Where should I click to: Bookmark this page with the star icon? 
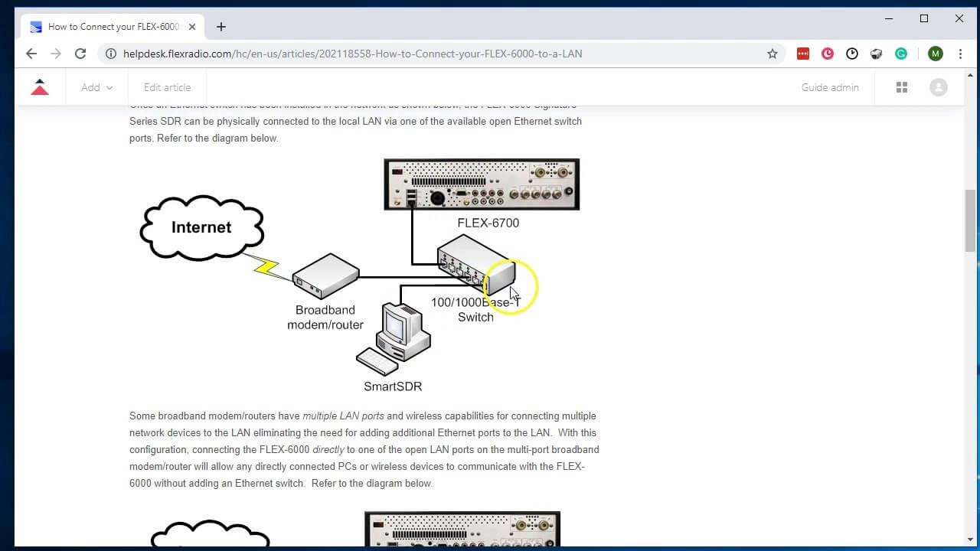pyautogui.click(x=773, y=54)
